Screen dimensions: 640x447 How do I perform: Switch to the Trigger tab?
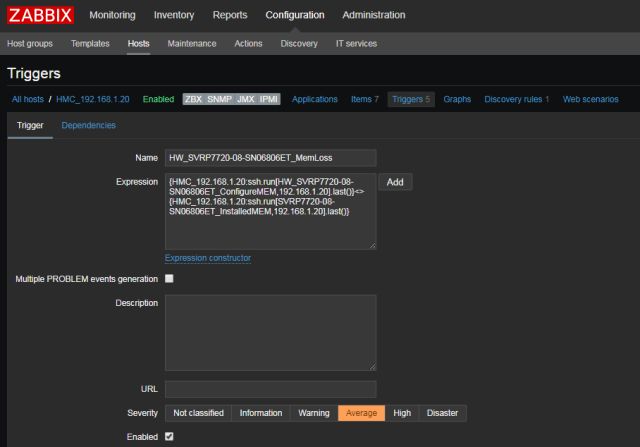point(30,125)
